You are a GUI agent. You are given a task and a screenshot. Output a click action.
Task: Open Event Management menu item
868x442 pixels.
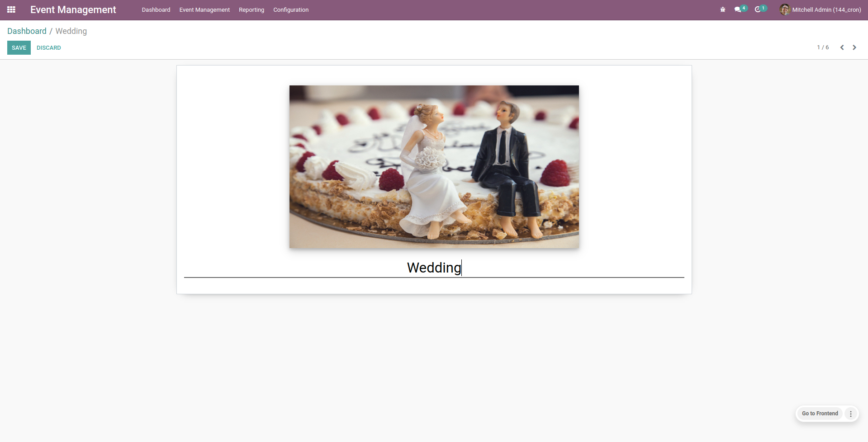tap(204, 9)
